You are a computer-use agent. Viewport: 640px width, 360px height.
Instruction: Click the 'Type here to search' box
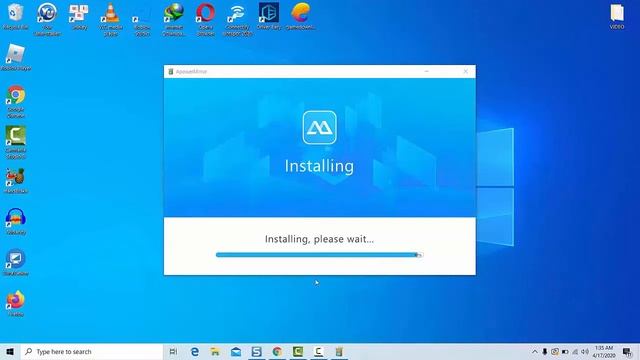pos(92,351)
